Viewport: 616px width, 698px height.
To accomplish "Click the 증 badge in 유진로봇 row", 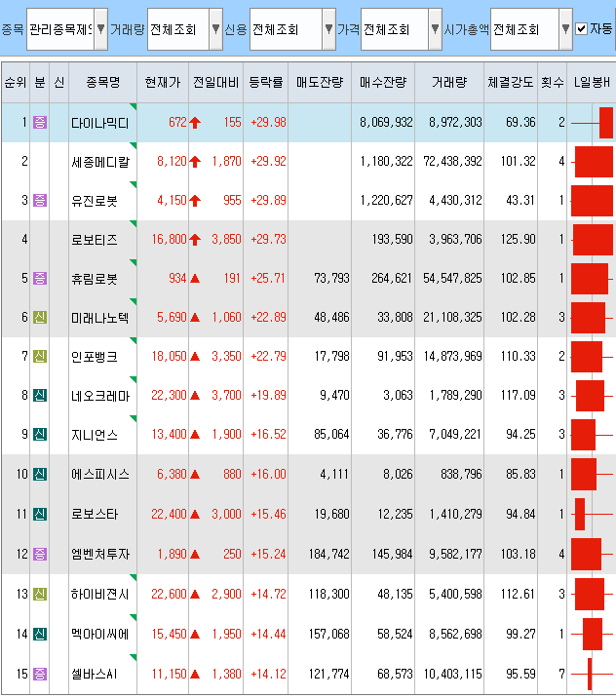I will pos(40,200).
